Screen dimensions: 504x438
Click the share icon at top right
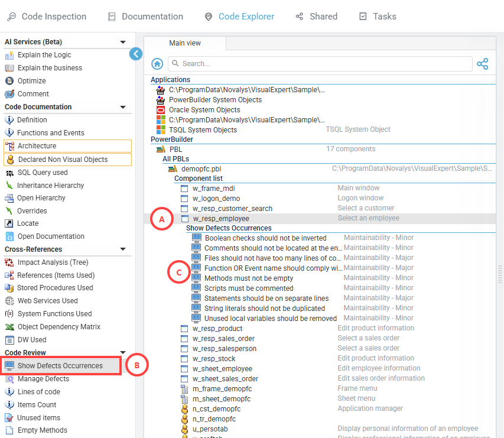(x=483, y=64)
